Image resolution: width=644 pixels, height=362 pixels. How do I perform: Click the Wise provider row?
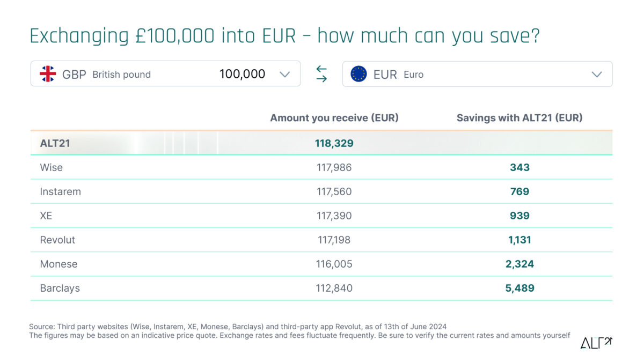pos(51,167)
